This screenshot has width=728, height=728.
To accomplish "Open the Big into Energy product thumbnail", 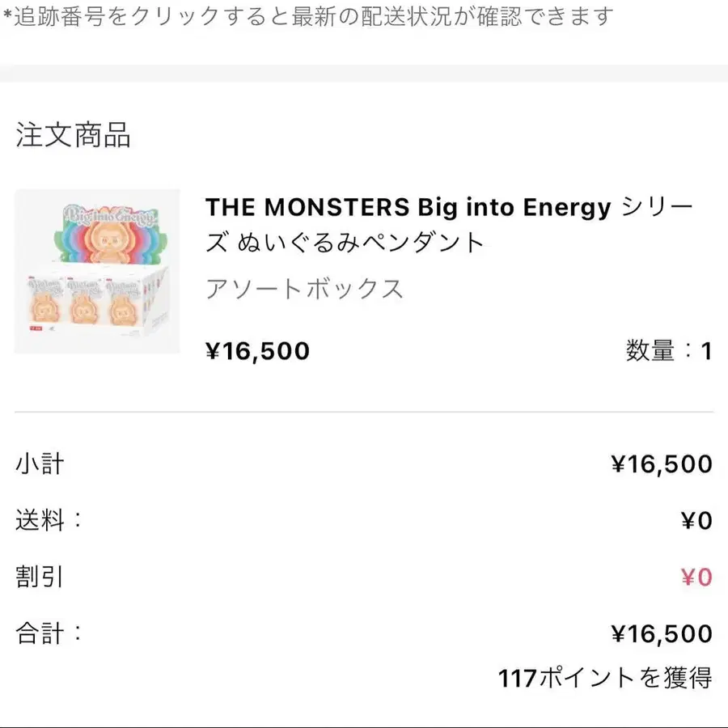I will pos(97,272).
